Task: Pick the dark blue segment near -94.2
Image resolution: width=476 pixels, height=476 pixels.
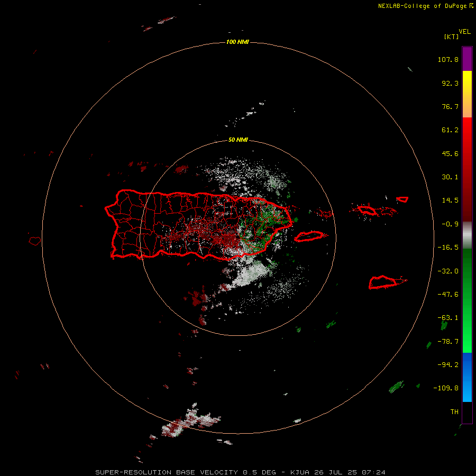Action: (x=467, y=364)
